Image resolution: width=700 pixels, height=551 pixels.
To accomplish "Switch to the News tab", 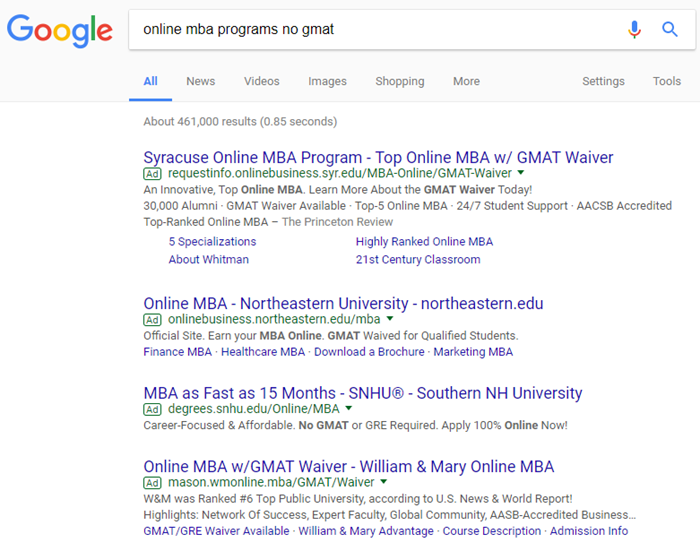I will [x=200, y=81].
